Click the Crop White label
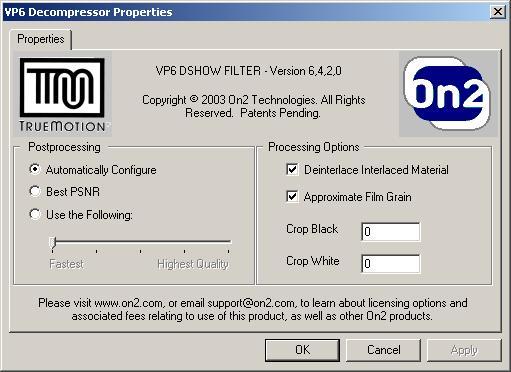 click(313, 261)
